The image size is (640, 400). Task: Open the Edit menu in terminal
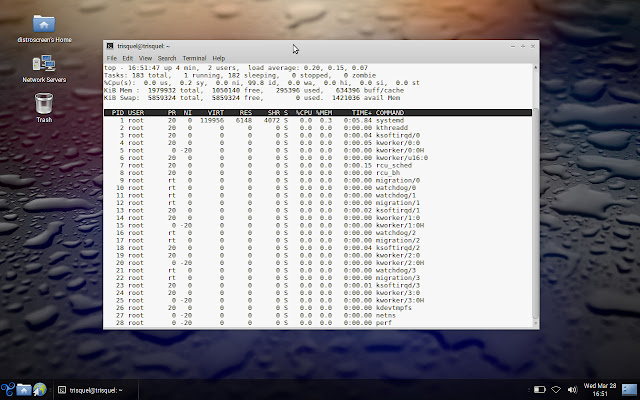[x=128, y=58]
